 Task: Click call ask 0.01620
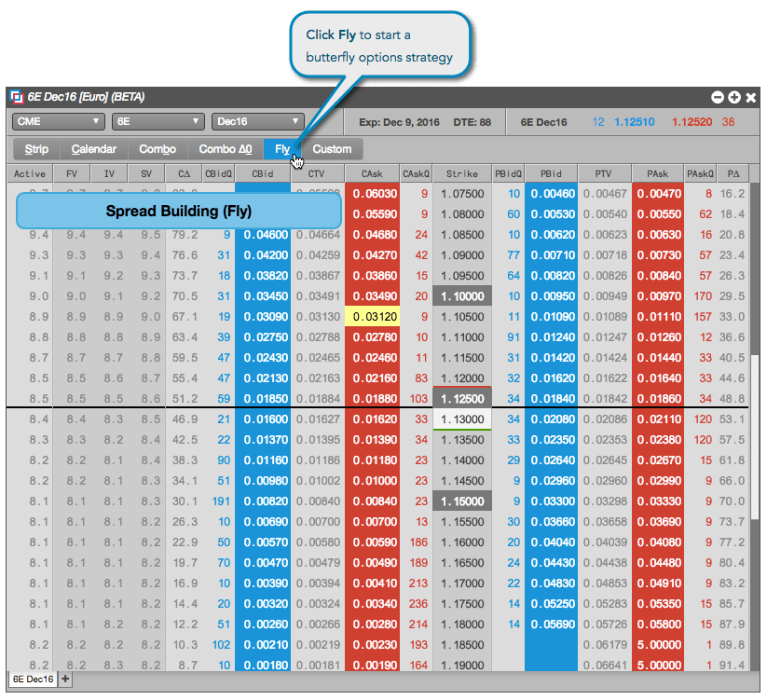[372, 419]
